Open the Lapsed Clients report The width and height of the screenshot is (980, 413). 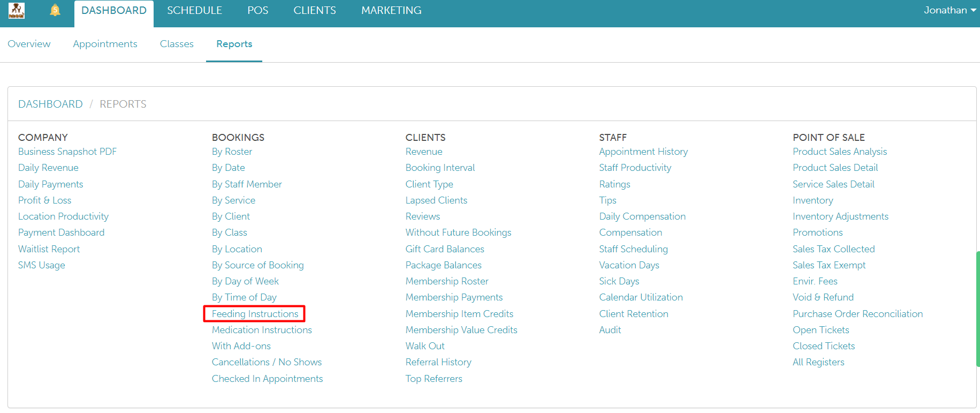(436, 200)
